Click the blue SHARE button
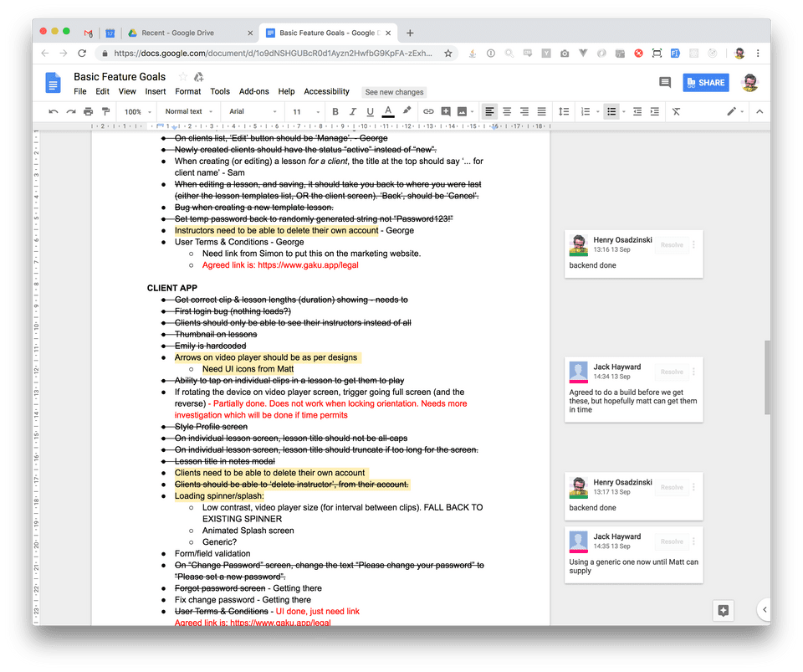Viewport: 803px width, 672px height. 705,82
